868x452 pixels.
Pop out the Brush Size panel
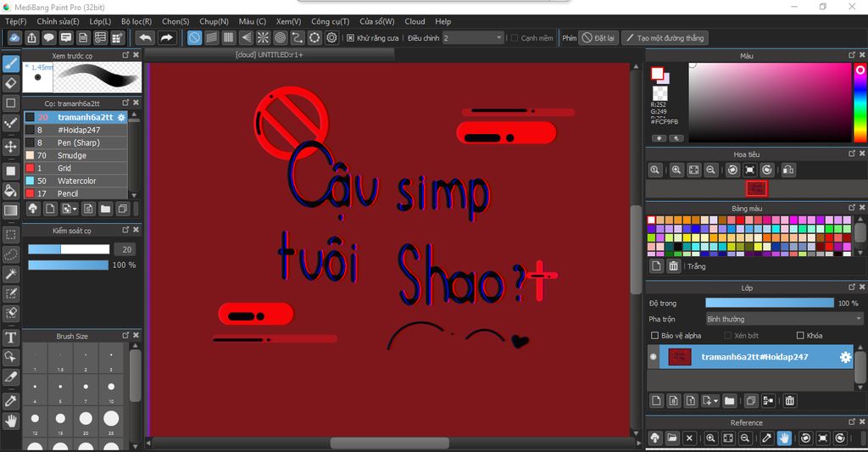click(125, 335)
